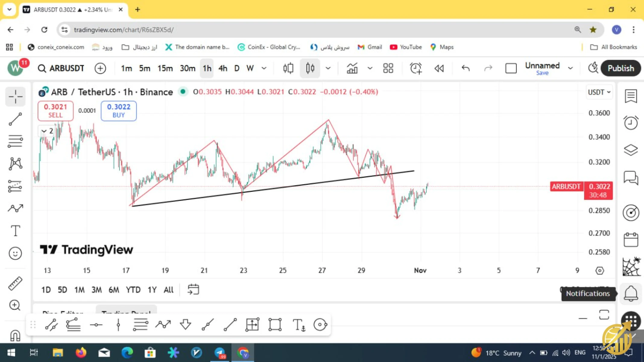Select the vertical line tool
This screenshot has height=362, width=644.
pos(118,325)
